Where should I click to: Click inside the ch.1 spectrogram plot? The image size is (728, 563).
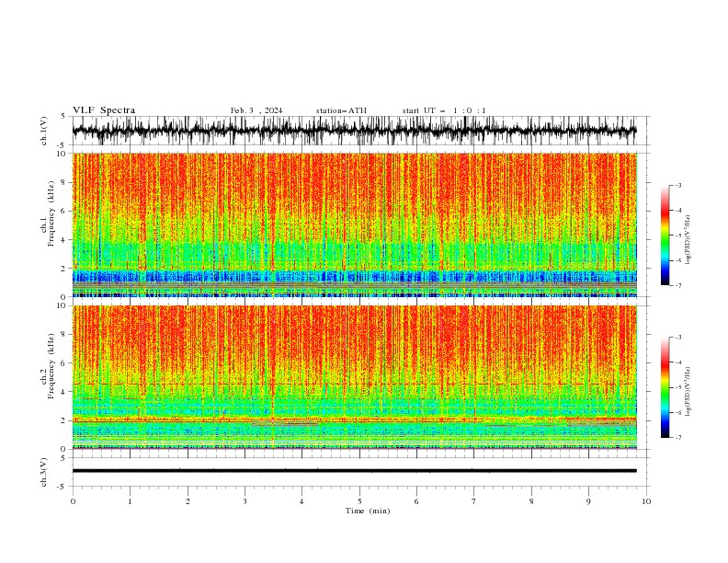(354, 224)
